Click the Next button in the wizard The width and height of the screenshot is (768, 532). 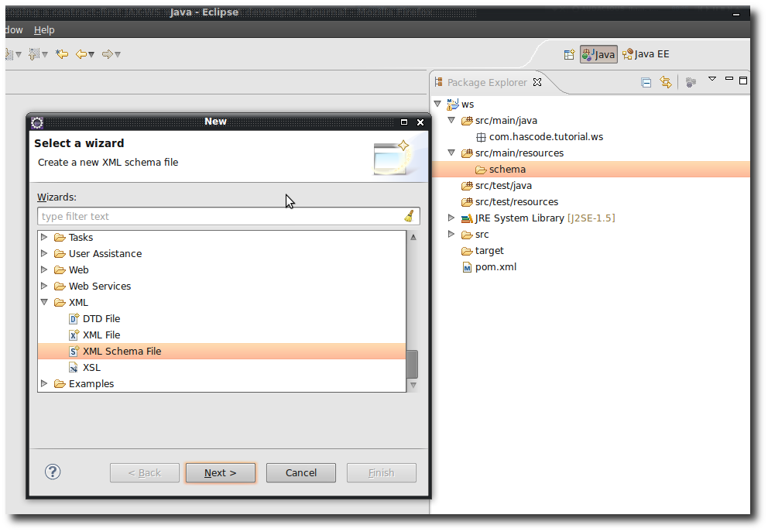(x=220, y=472)
